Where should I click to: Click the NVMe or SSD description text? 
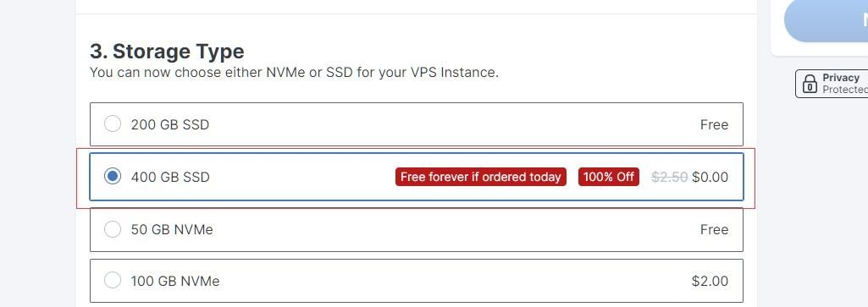pyautogui.click(x=294, y=73)
